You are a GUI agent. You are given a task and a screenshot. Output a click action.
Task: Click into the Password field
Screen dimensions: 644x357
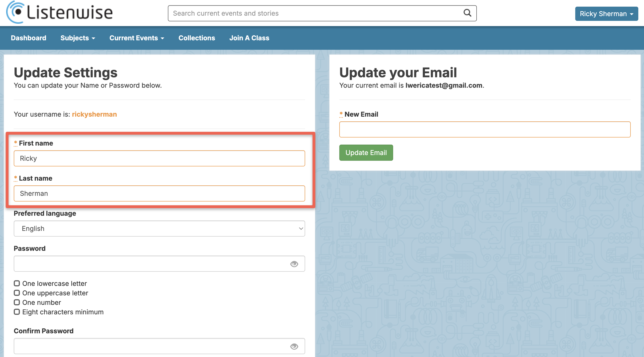pyautogui.click(x=159, y=264)
